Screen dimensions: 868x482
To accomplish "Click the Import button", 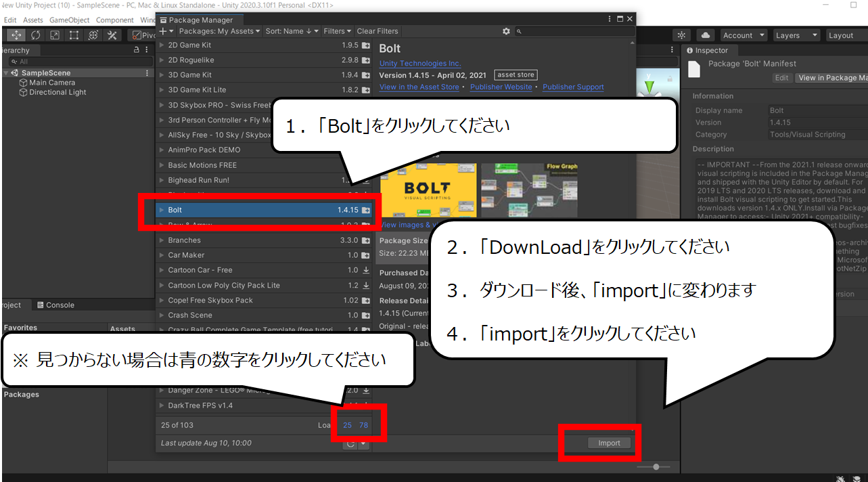I will 609,443.
